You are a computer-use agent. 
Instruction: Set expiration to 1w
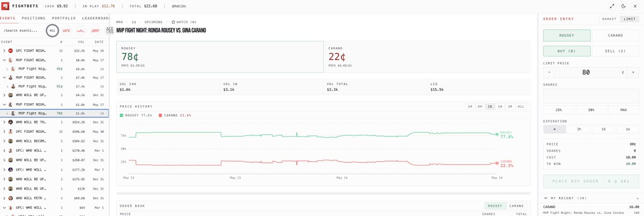tap(627, 129)
